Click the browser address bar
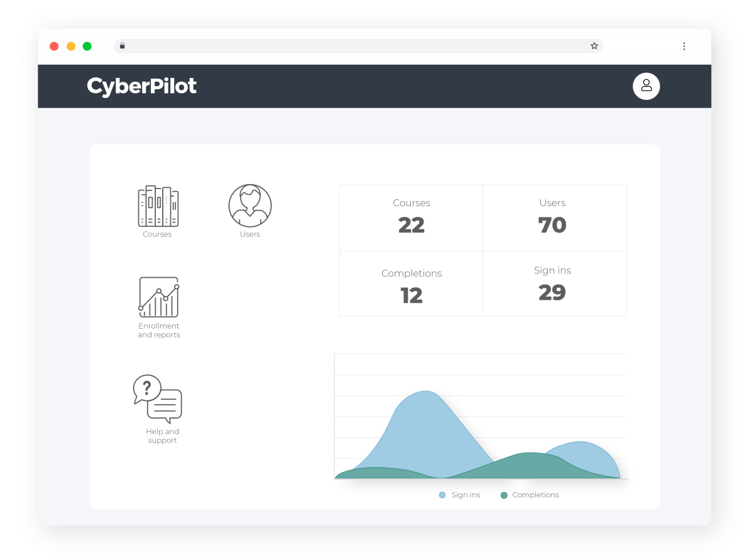 coord(358,46)
